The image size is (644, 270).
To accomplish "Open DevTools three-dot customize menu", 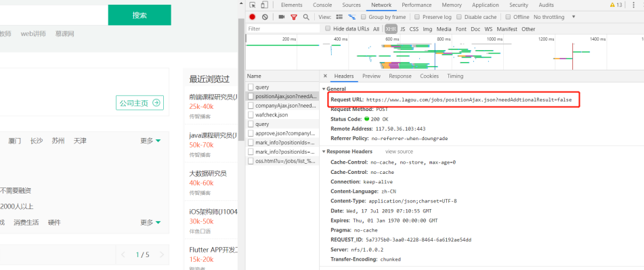I will pyautogui.click(x=634, y=5).
